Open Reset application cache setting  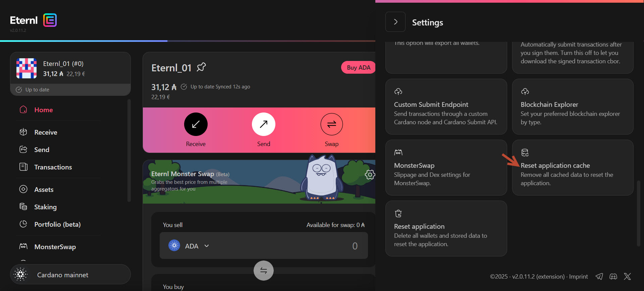pyautogui.click(x=572, y=167)
